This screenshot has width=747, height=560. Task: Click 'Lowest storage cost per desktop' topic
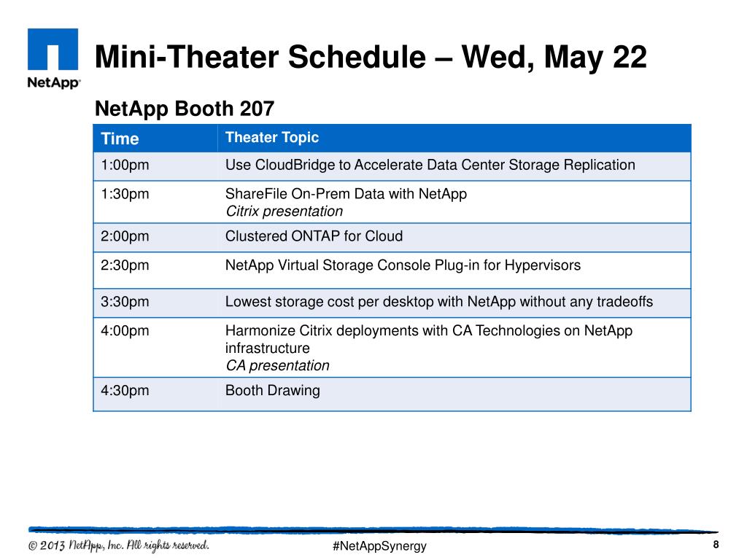pos(438,302)
